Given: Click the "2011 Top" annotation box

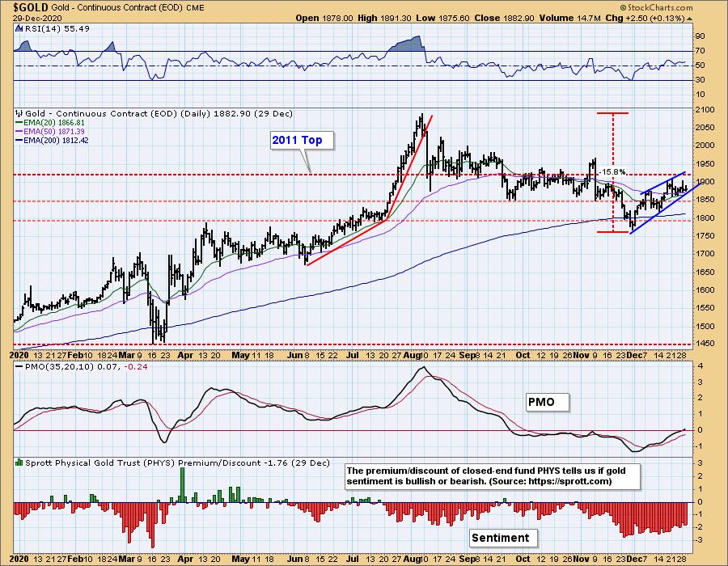Looking at the screenshot, I should [296, 141].
